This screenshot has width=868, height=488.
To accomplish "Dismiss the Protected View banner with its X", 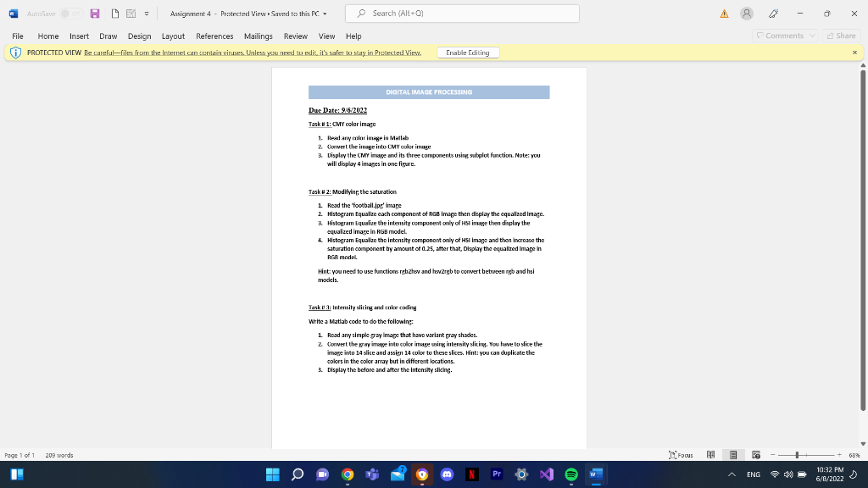I will [856, 52].
